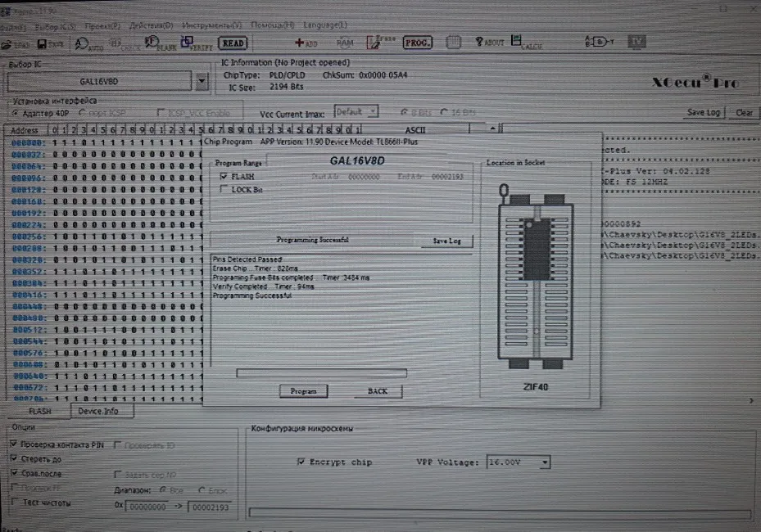Click the ZIF40 socket location image
The height and width of the screenshot is (532, 761).
point(535,277)
